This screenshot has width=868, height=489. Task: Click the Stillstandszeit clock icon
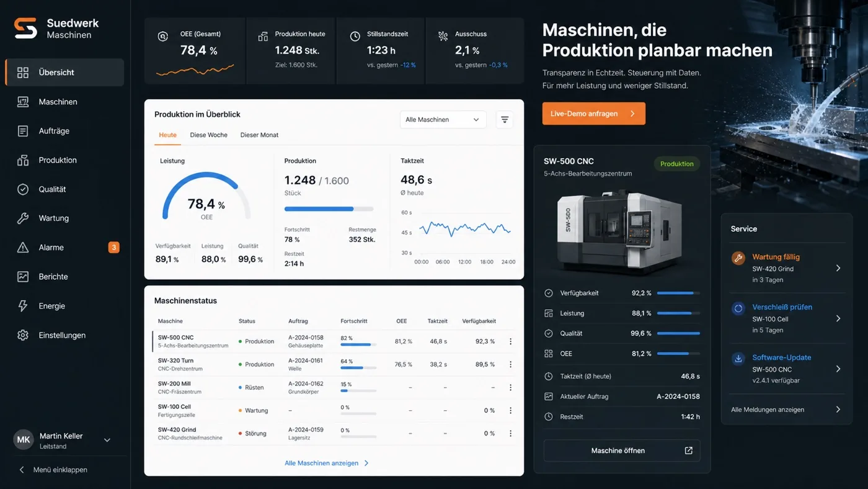(355, 37)
